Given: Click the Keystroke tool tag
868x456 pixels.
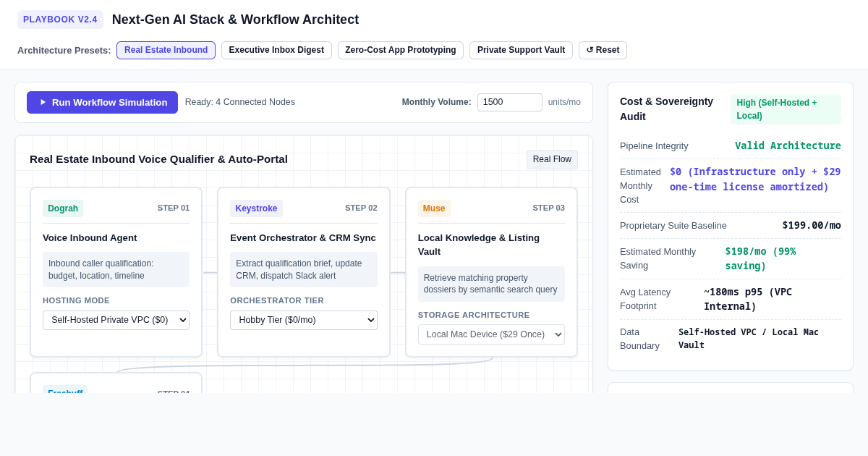Looking at the screenshot, I should (x=256, y=208).
